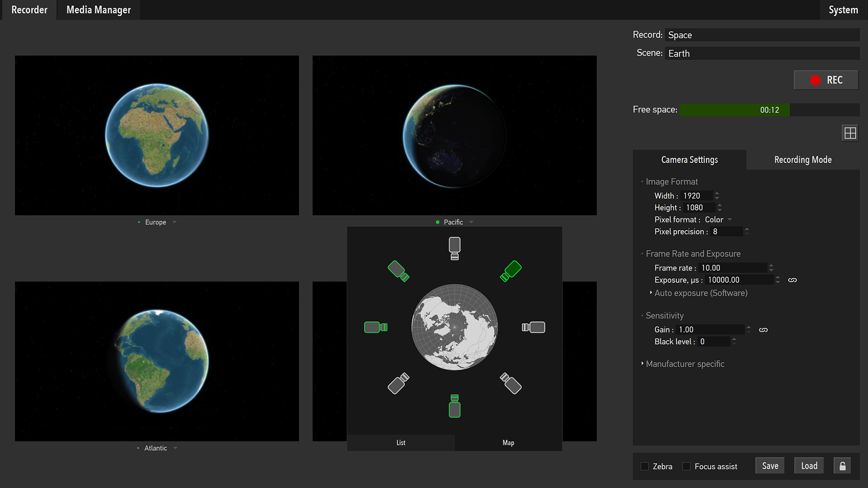Viewport: 868px width, 488px height.
Task: Click the gray right-side camera icon
Action: pos(533,327)
